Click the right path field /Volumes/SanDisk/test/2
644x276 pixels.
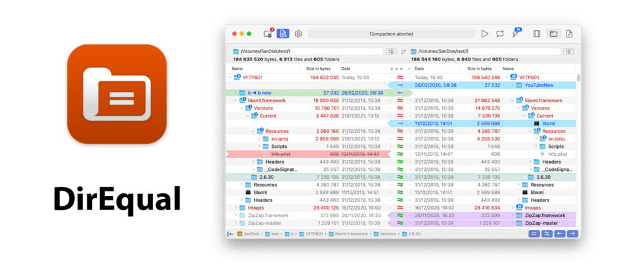[485, 51]
